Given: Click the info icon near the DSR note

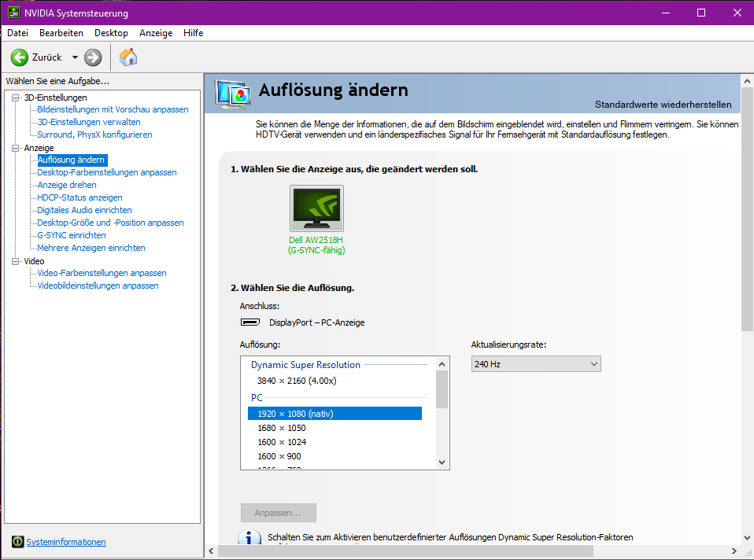Looking at the screenshot, I should 249,538.
